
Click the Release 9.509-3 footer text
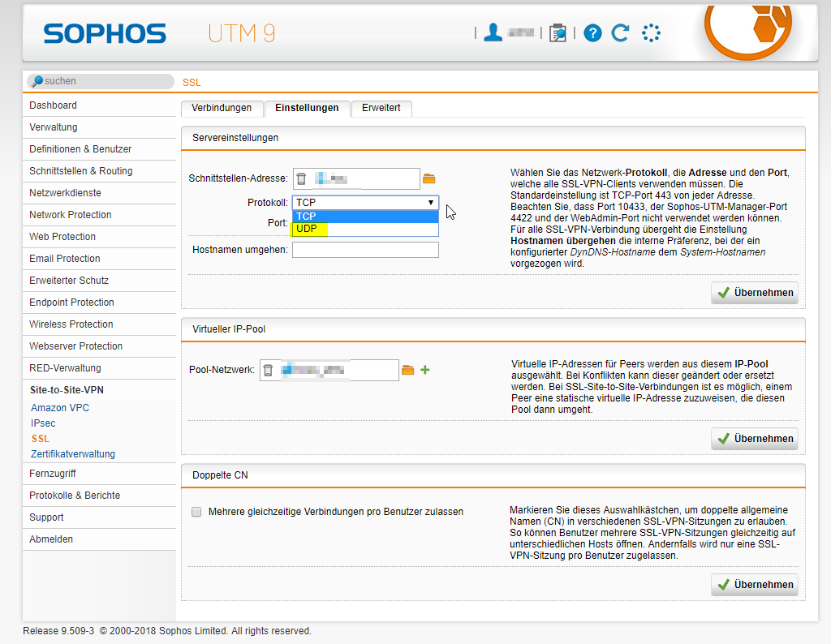click(58, 631)
